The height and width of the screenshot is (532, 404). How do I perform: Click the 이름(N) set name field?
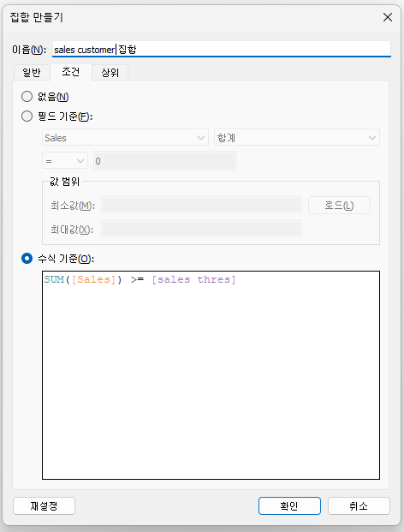pyautogui.click(x=222, y=50)
